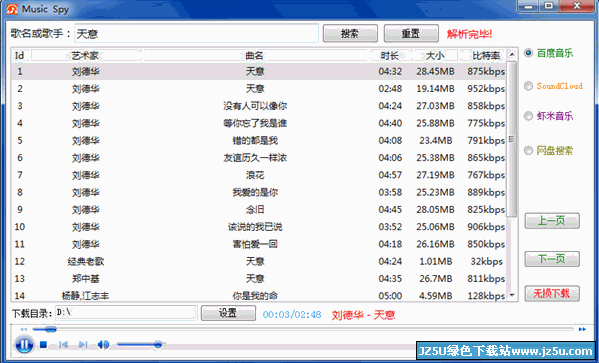Select the song 浪花
This screenshot has height=363, width=599.
pyautogui.click(x=255, y=175)
